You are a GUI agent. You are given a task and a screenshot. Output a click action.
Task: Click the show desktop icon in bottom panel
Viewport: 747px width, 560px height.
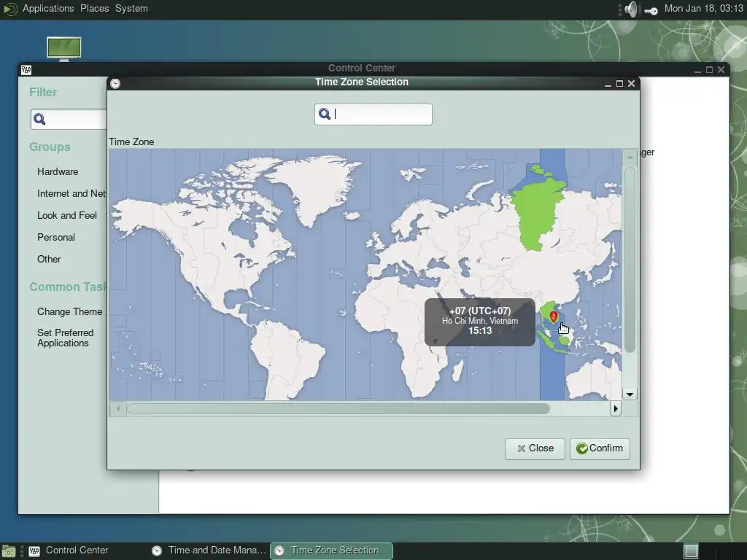(9, 551)
